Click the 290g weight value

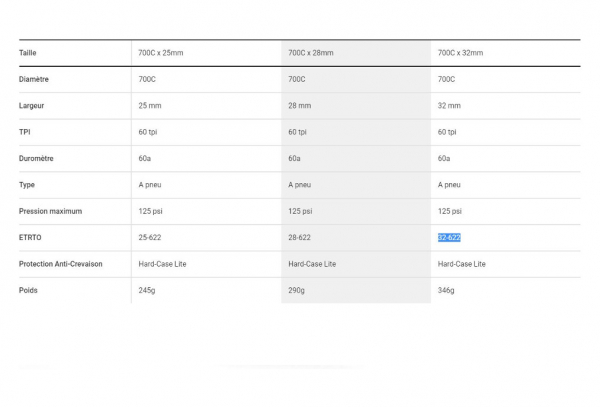[297, 290]
